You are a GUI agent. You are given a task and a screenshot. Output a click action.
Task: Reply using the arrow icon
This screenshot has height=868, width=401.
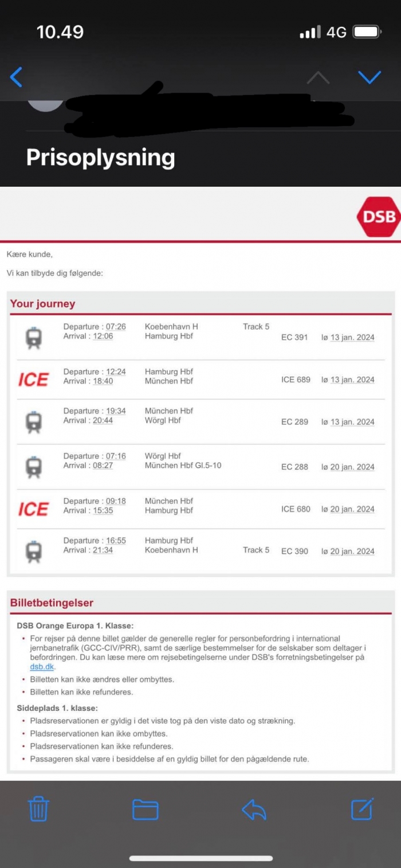click(254, 810)
